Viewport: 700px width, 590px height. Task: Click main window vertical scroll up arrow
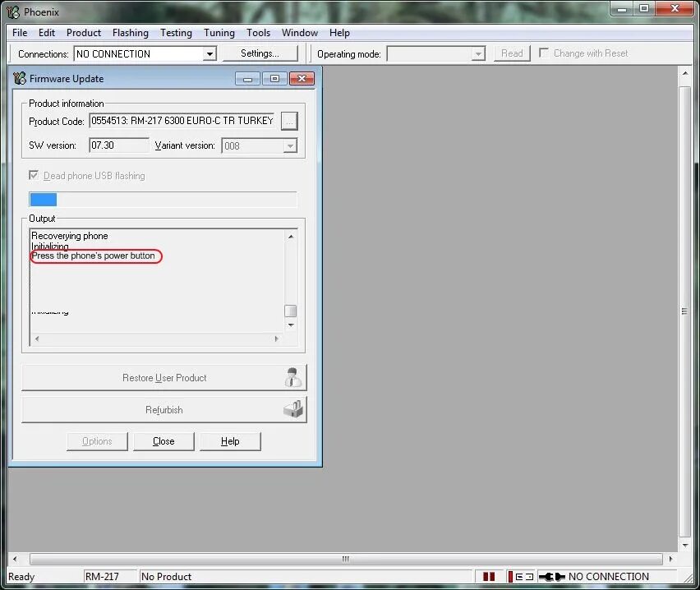[685, 73]
